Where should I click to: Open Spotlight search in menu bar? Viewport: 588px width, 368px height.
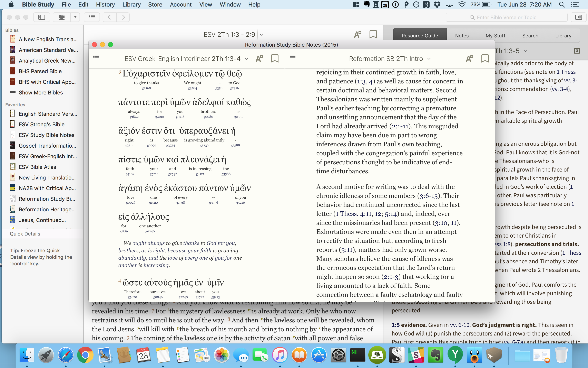[x=562, y=4]
